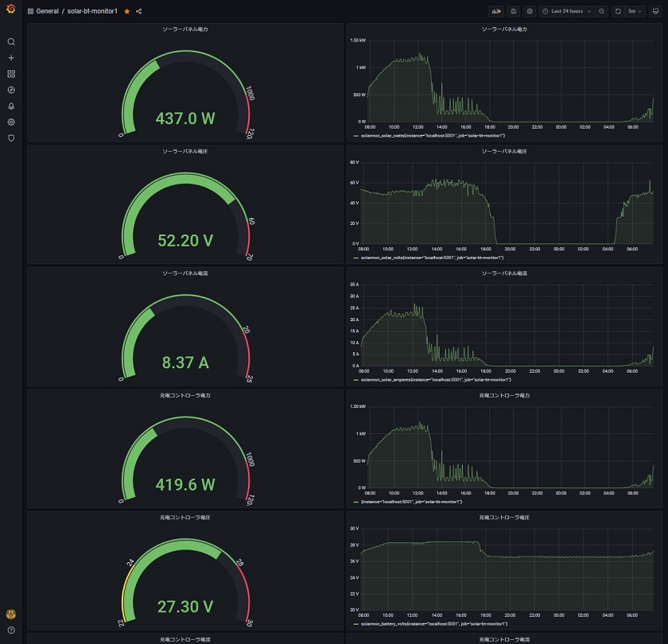Click the 35 A axis label on solar current graph

(x=355, y=285)
